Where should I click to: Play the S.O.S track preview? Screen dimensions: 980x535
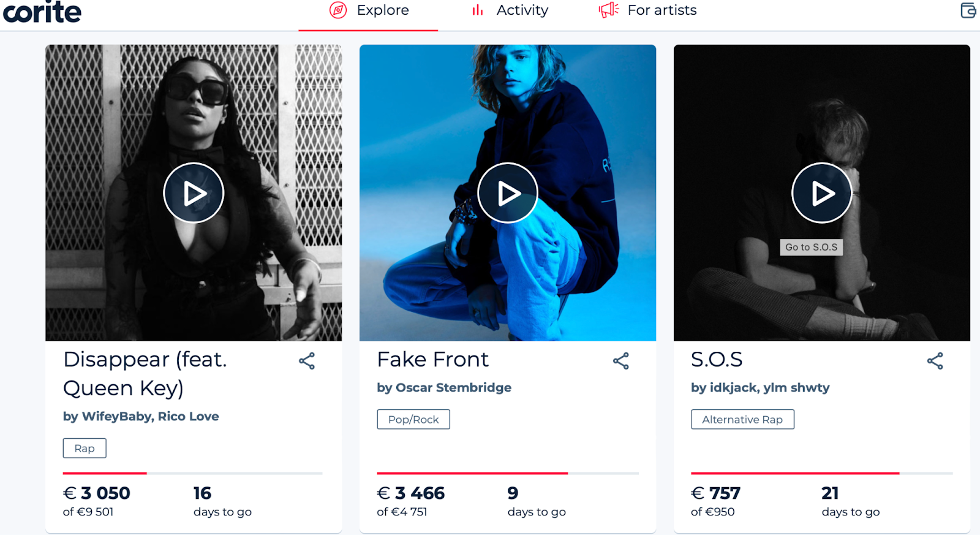(x=822, y=193)
